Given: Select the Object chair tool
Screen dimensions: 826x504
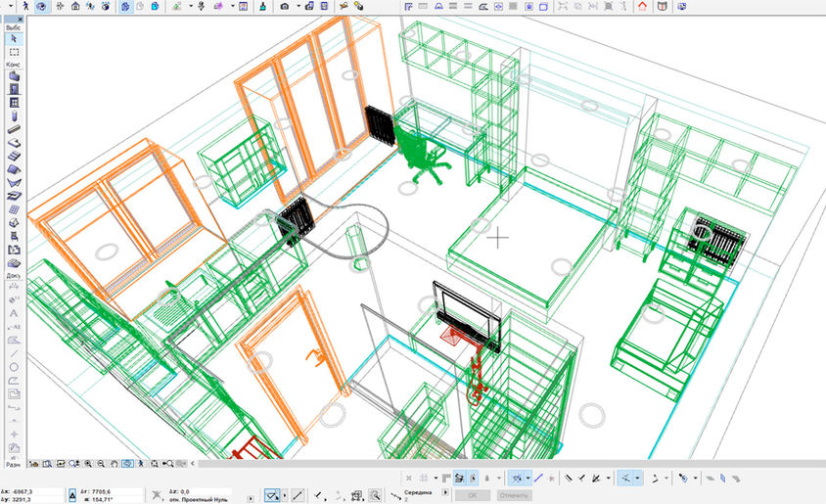Looking at the screenshot, I should click(14, 237).
